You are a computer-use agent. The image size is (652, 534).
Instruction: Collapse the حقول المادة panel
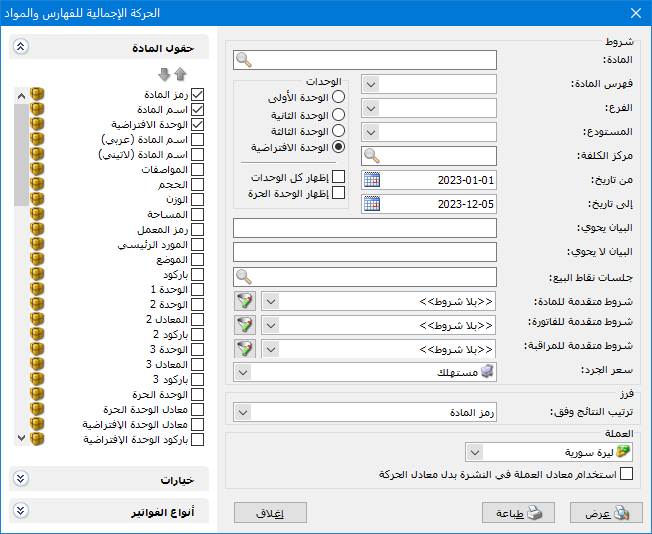(21, 46)
